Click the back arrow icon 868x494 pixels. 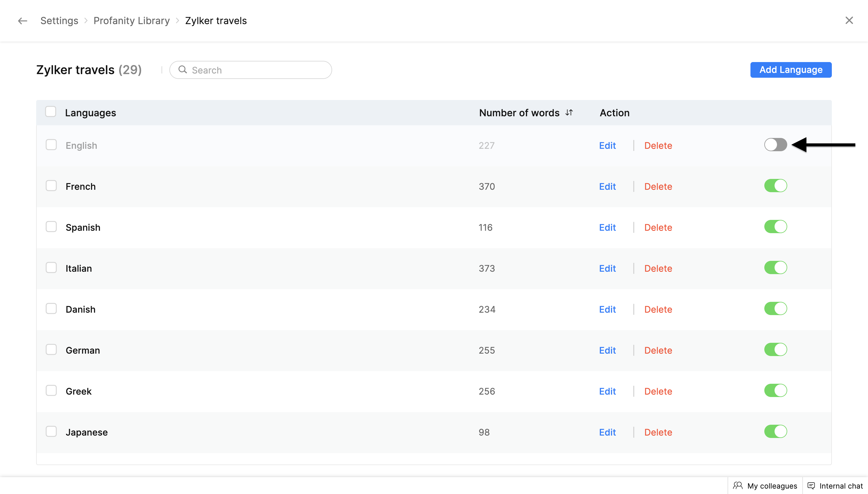(x=22, y=21)
